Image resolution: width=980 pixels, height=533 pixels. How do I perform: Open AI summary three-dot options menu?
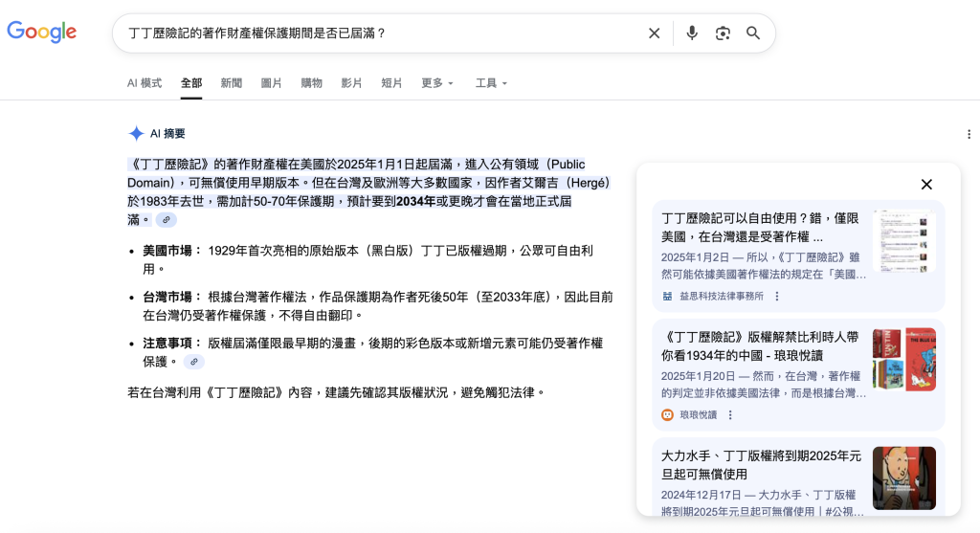[969, 135]
